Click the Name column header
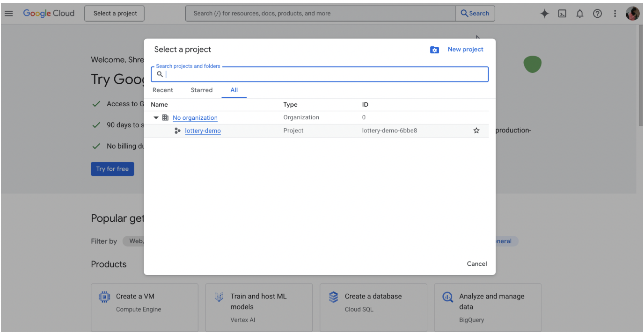This screenshot has width=644, height=334. (x=159, y=105)
